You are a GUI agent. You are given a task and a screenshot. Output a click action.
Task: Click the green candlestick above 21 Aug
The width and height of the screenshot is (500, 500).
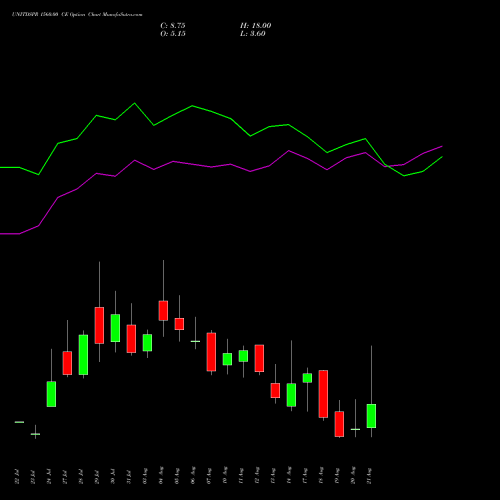pyautogui.click(x=371, y=416)
